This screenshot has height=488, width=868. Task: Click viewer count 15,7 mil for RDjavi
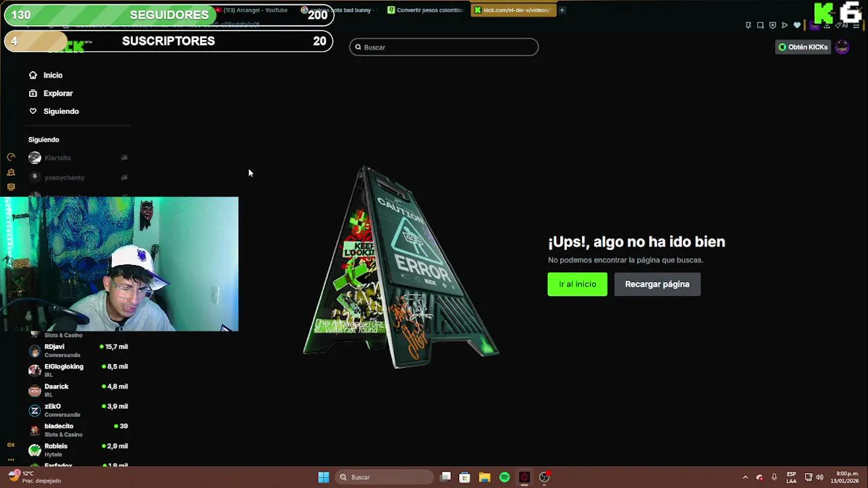coord(114,347)
